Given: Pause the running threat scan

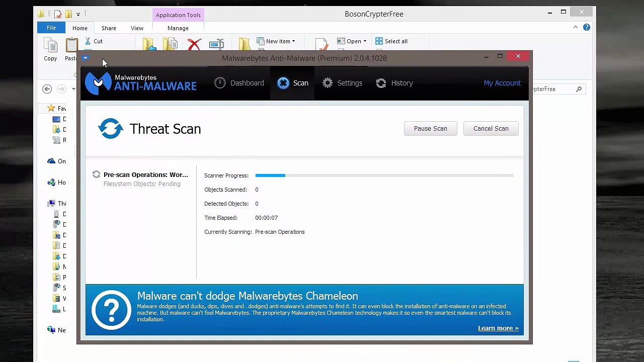Looking at the screenshot, I should (x=430, y=128).
